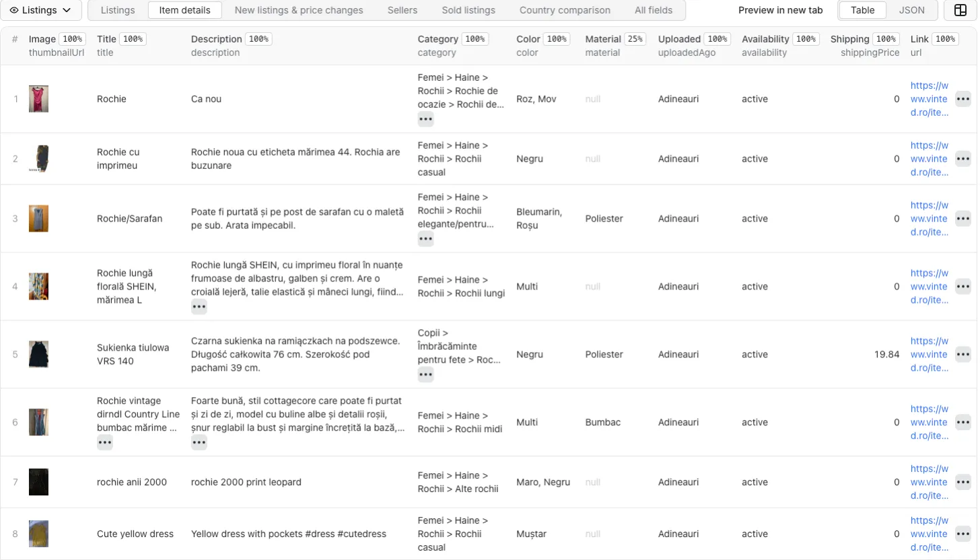Open row menu for Sukienka tiulowa row
The image size is (980, 560).
963,355
